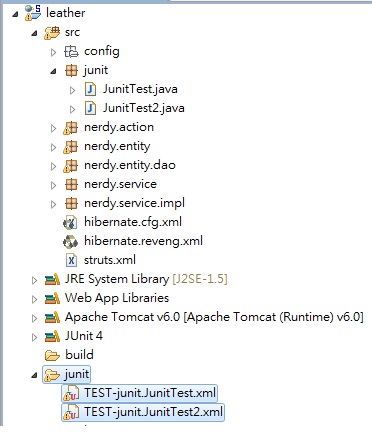Viewport: 372px width, 432px height.
Task: Click the junit package icon under src
Action: (x=71, y=70)
